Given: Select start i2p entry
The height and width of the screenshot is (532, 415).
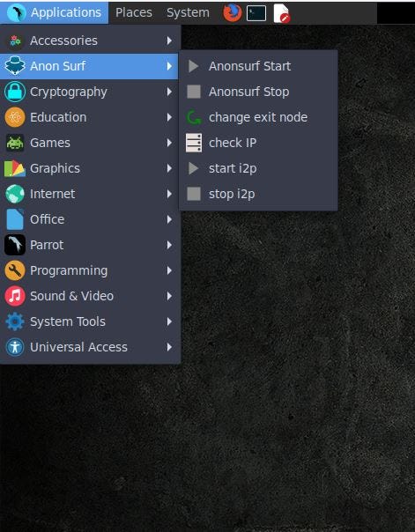Looking at the screenshot, I should pos(258,168).
